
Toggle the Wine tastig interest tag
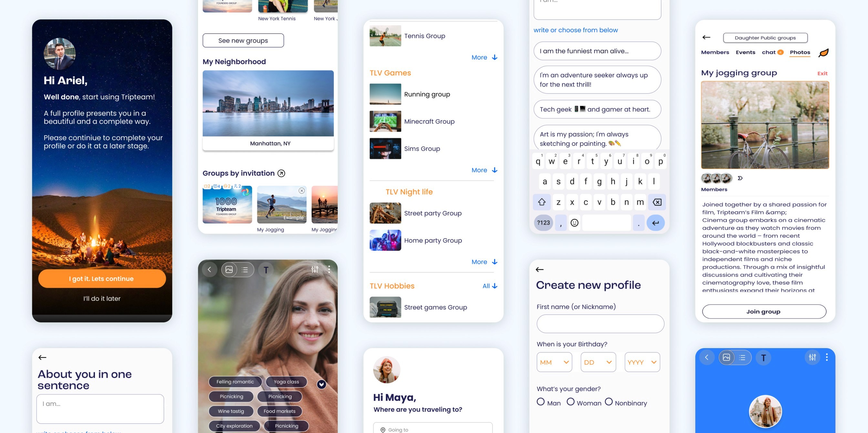[x=231, y=411]
